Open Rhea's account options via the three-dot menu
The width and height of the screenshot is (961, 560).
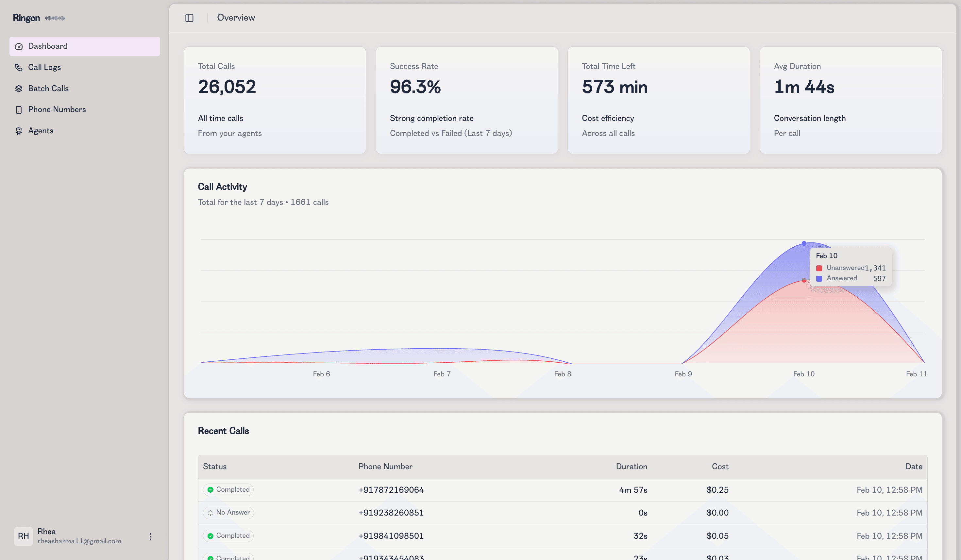(x=151, y=536)
